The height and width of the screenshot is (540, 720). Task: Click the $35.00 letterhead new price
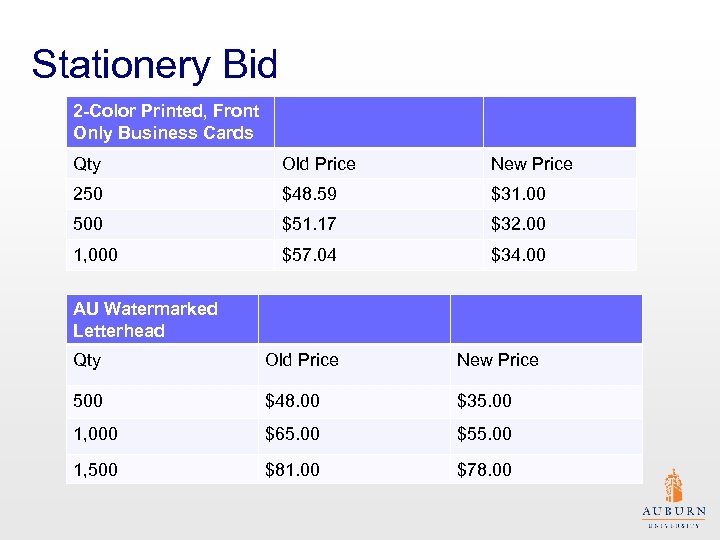tap(484, 401)
